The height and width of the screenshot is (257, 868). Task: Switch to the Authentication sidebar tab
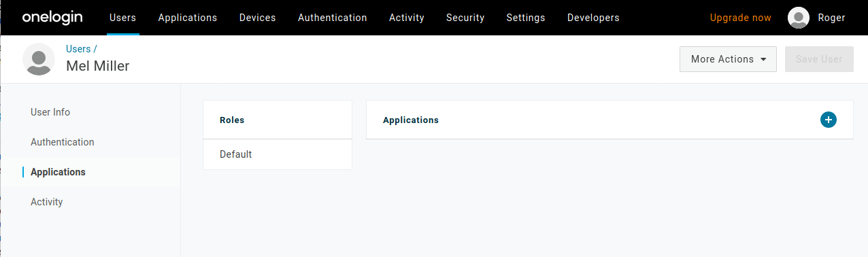[63, 142]
